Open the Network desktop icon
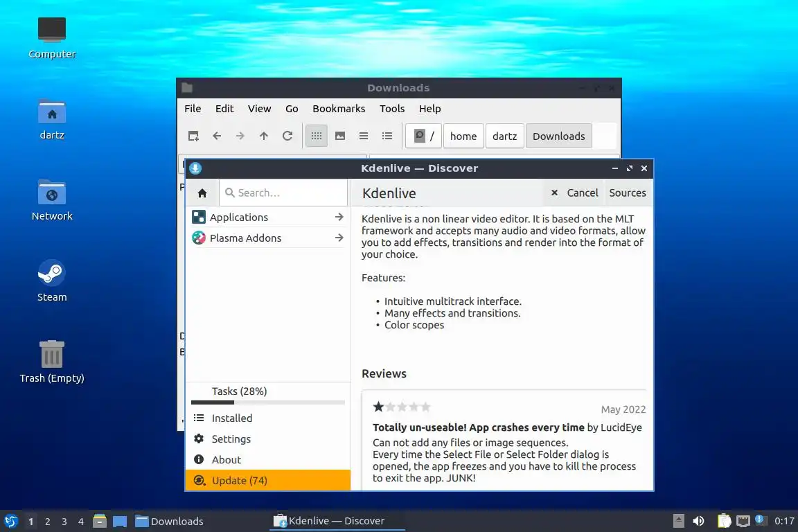 (x=52, y=200)
